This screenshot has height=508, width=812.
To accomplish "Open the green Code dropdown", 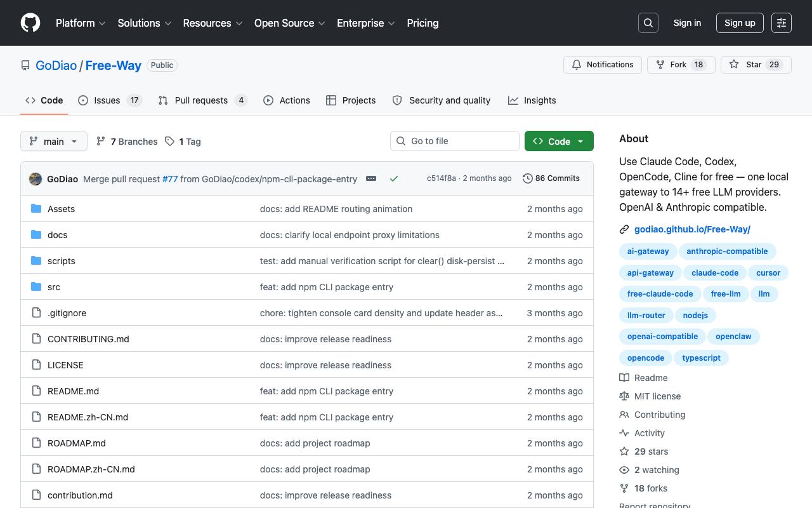I will (559, 141).
